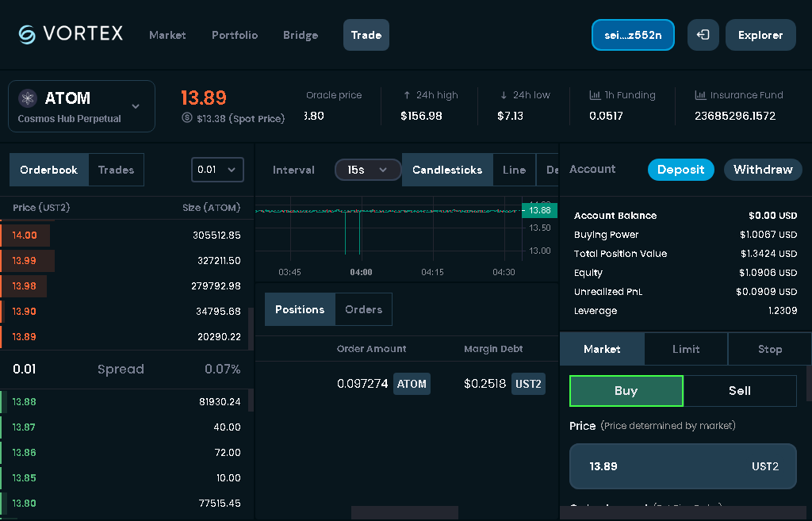Open the Explorer button
Viewport: 812px width, 521px height.
pos(760,35)
